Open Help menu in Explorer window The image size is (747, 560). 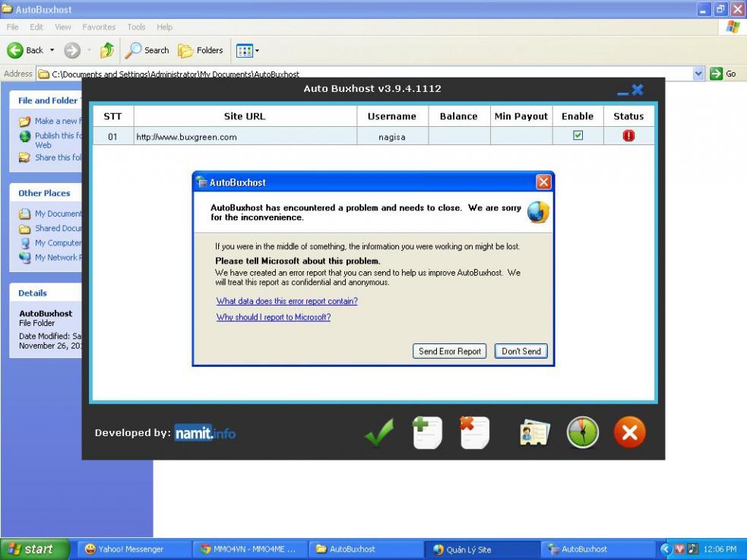(164, 27)
